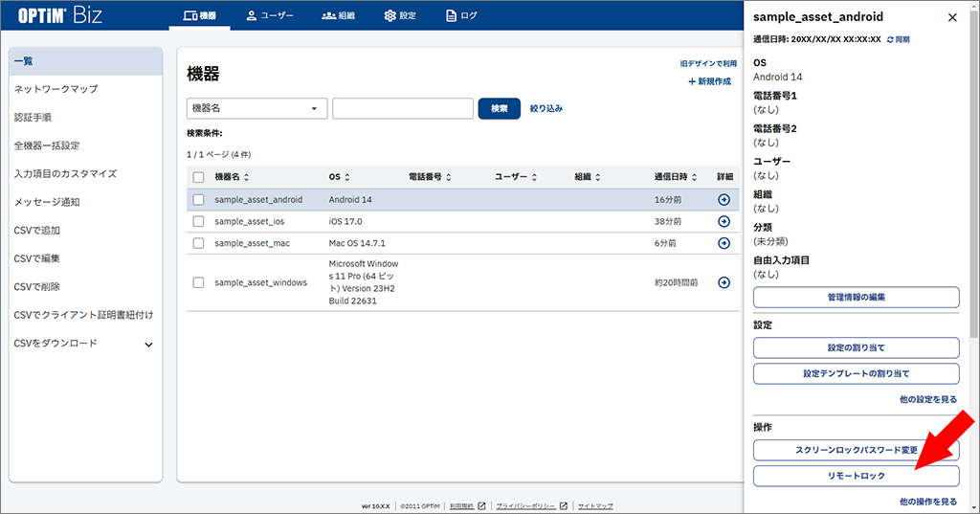Sort by ユーザー column arrows
Viewport: 980px width, 514px height.
click(x=534, y=178)
